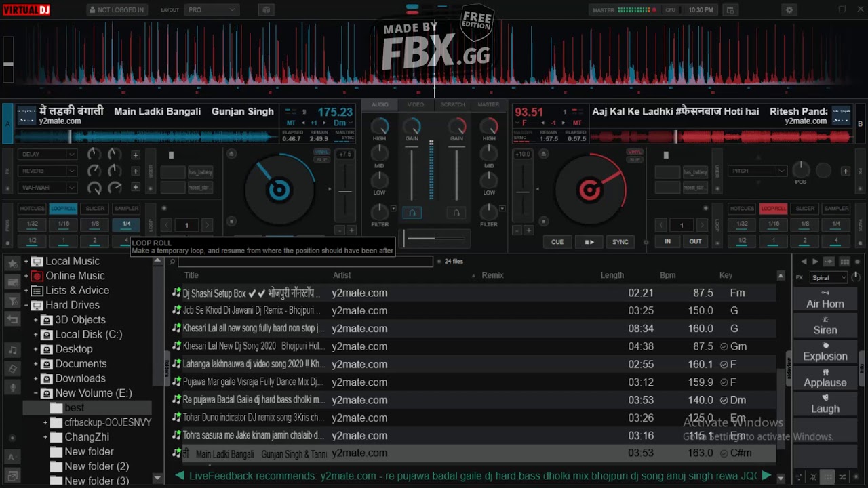
Task: Select SLICER pad mode on deck B
Action: tap(805, 209)
